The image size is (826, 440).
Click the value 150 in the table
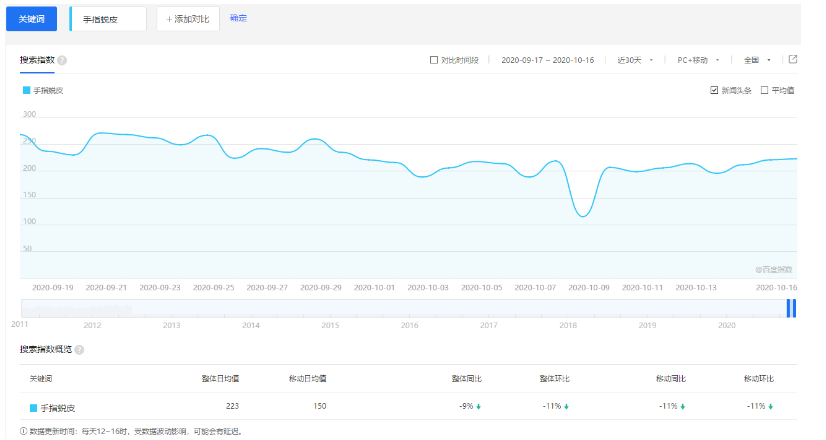320,406
